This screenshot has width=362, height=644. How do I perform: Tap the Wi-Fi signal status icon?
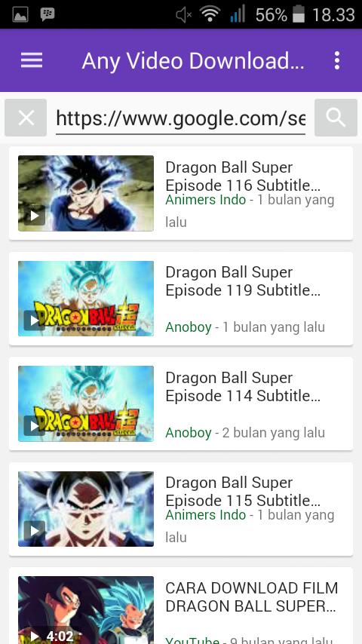click(210, 15)
